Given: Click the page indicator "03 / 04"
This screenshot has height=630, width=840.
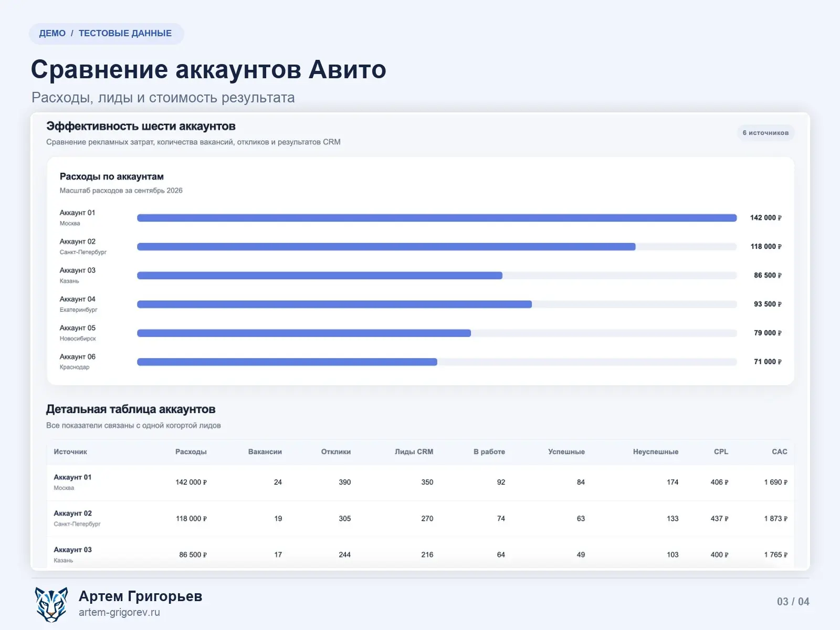Looking at the screenshot, I should pos(793,602).
